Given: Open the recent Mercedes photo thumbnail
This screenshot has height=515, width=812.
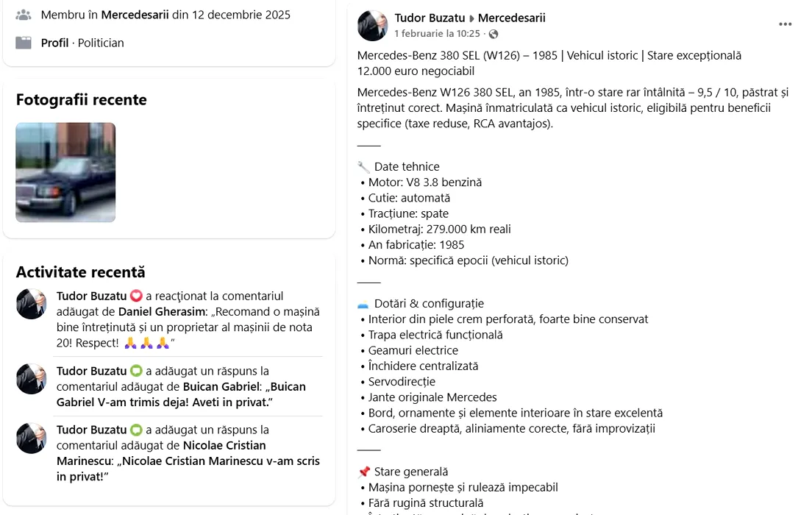Looking at the screenshot, I should coord(65,172).
